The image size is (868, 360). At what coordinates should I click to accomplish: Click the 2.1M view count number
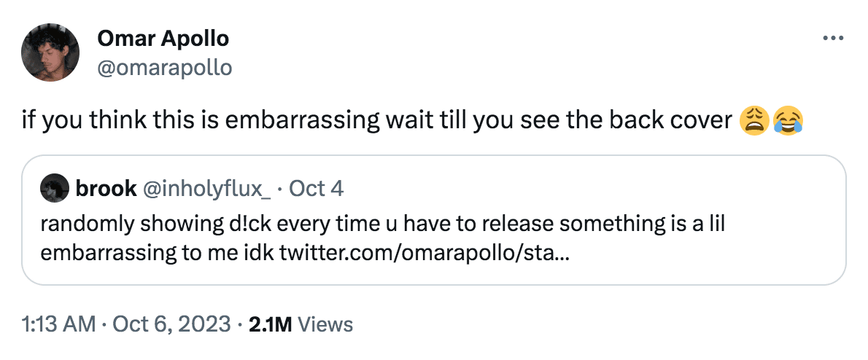270,324
